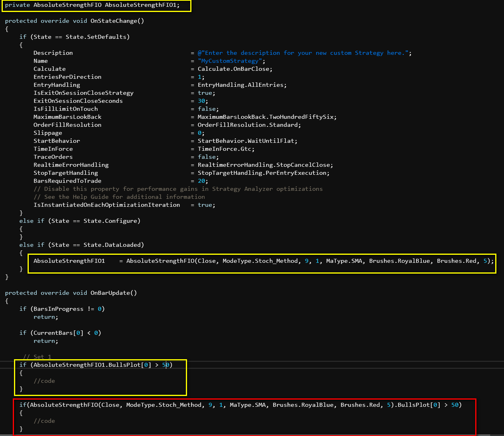Image resolution: width=504 pixels, height=436 pixels.
Task: Click AbsoluteStrengthFIO1.BullsPlot[0] condition
Action: (92, 365)
